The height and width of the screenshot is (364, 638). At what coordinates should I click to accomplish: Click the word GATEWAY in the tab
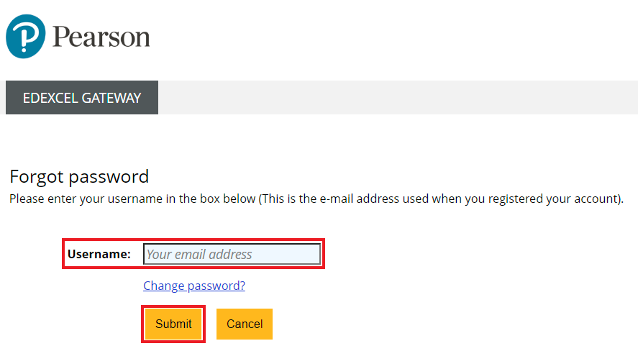point(111,98)
